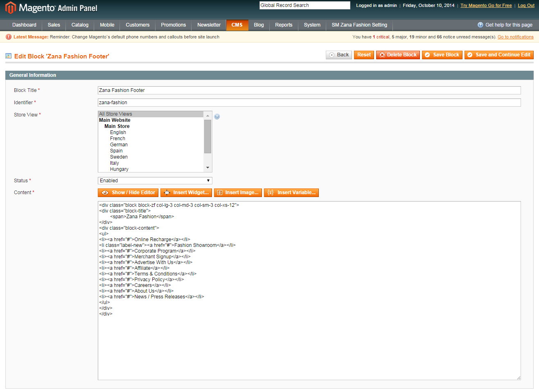Click the Insert Image button

point(238,193)
